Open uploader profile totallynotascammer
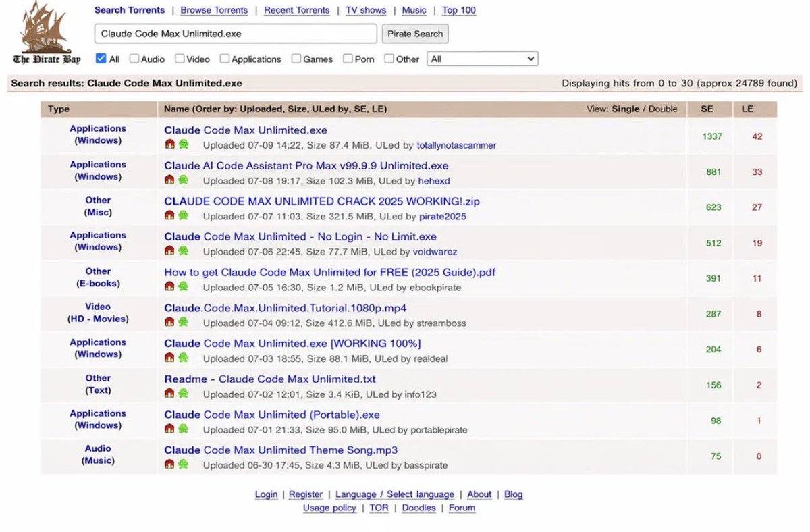Screen dimensions: 810x532 click(456, 145)
